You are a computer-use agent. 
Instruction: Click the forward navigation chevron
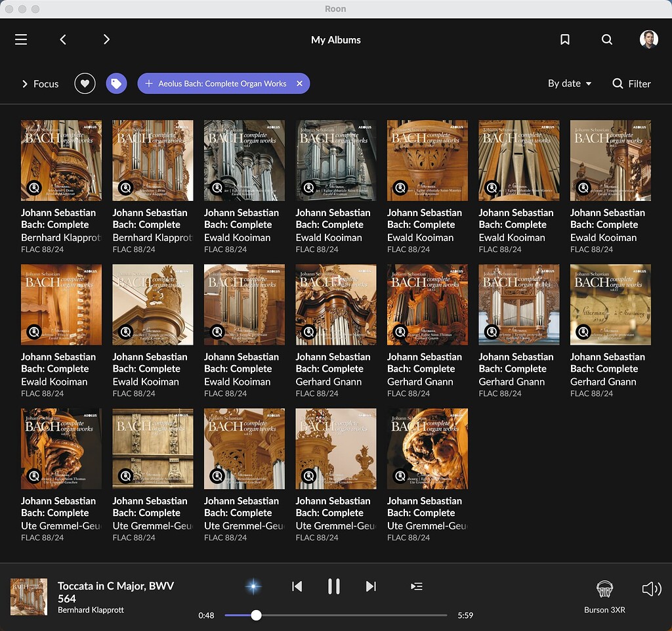tap(106, 39)
